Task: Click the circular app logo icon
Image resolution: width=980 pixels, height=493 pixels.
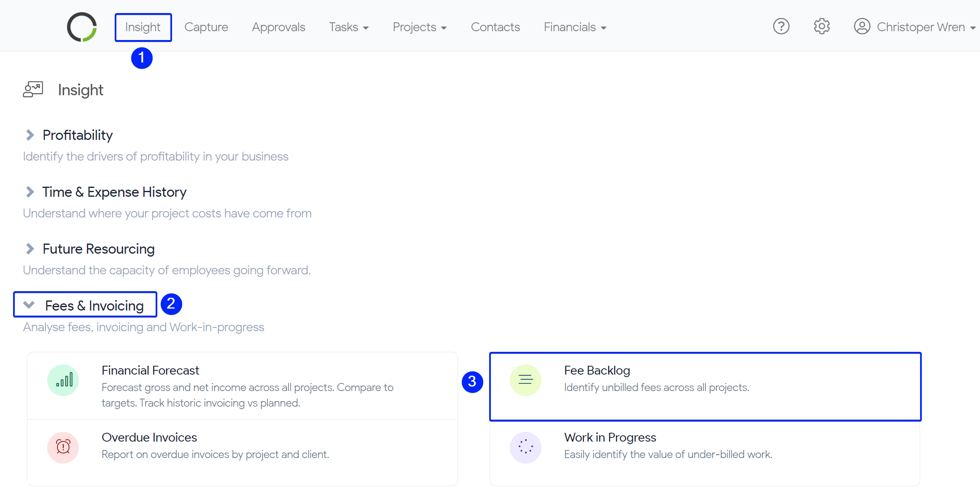Action: point(82,27)
